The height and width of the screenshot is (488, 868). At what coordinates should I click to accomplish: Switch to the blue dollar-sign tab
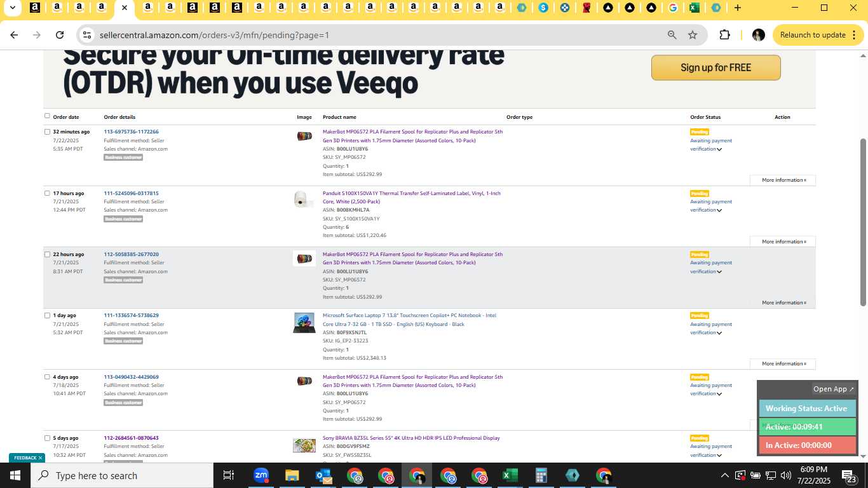543,8
